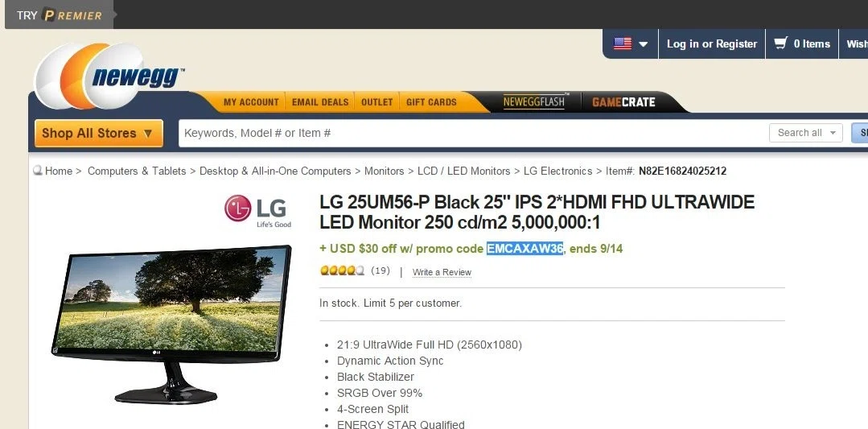Viewport: 868px width, 429px height.
Task: Click the Premier P badge icon
Action: (x=49, y=15)
